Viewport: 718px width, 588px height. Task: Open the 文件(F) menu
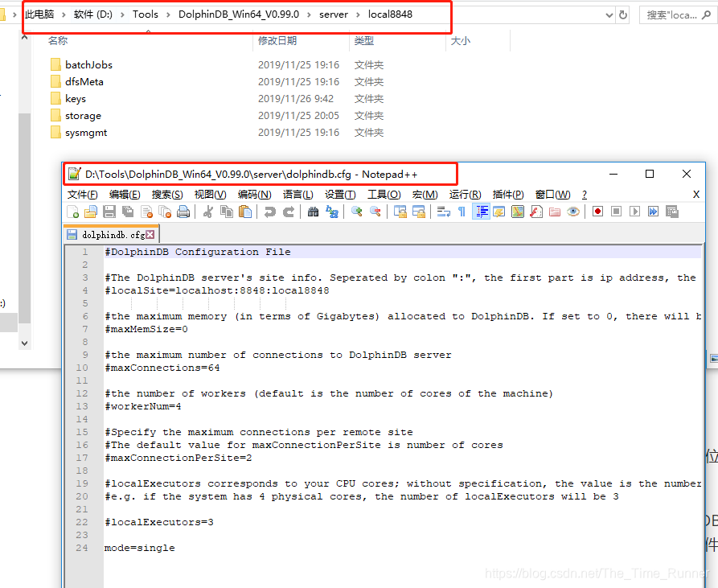coord(83,195)
